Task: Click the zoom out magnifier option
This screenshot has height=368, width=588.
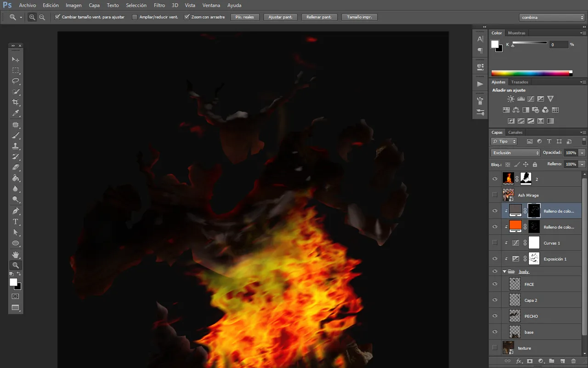Action: pos(42,17)
